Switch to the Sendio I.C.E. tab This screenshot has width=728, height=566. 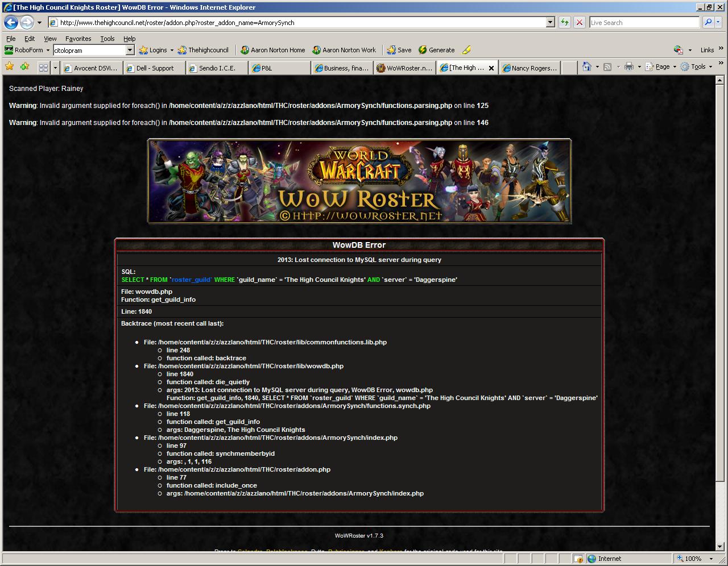pyautogui.click(x=217, y=68)
